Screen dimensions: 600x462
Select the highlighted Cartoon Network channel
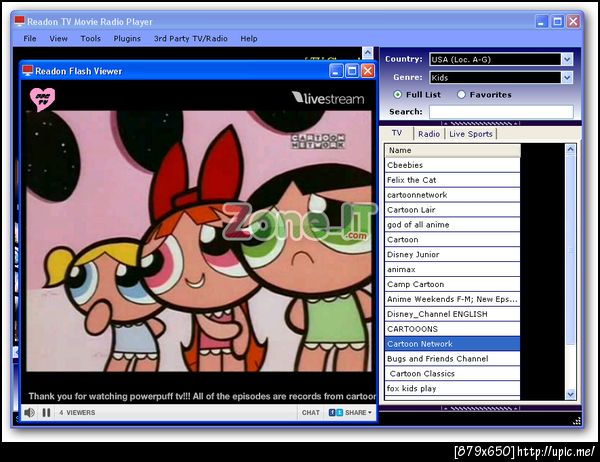pyautogui.click(x=452, y=344)
